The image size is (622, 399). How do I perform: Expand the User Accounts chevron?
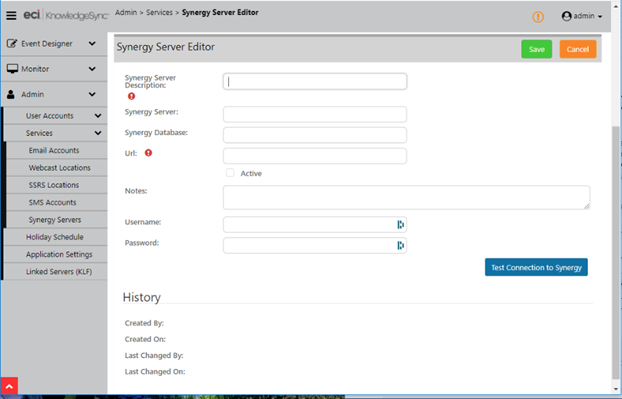coord(98,115)
